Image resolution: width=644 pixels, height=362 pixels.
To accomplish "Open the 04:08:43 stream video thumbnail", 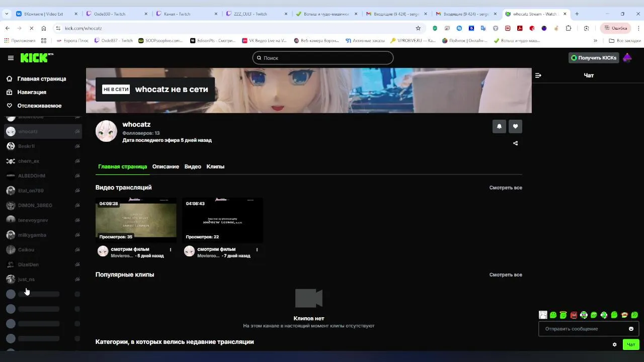I will tap(222, 220).
